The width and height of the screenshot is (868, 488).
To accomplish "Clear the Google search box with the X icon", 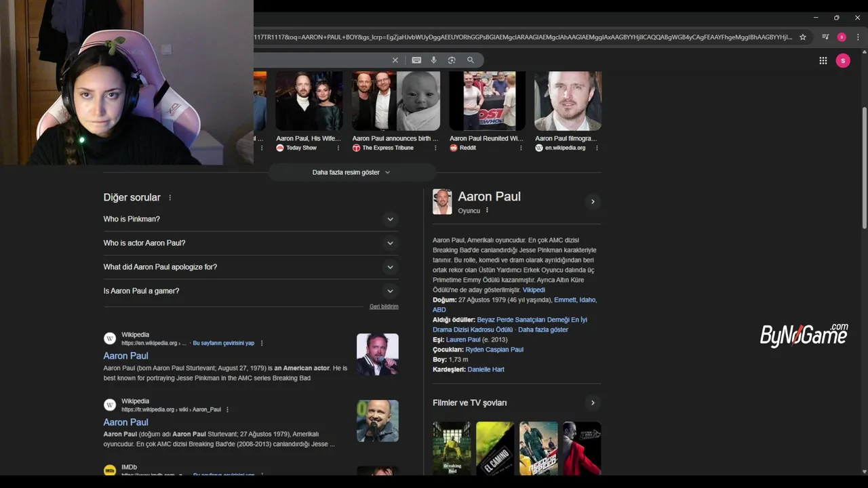I will coord(395,60).
